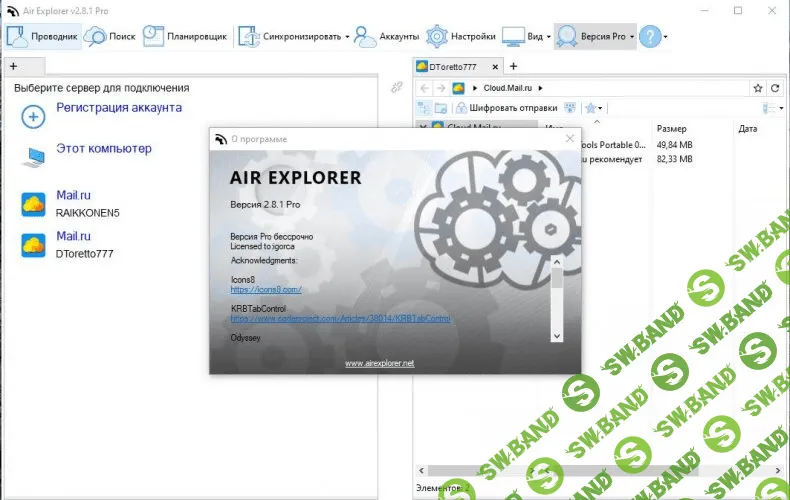The image size is (790, 500).
Task: Toggle the pane link chain icon
Action: click(x=397, y=87)
